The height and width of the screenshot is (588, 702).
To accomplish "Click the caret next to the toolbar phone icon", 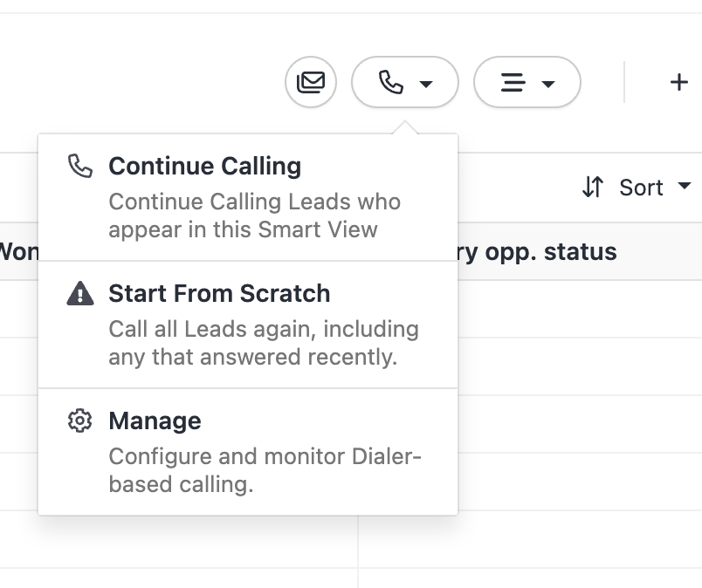I will click(x=426, y=84).
